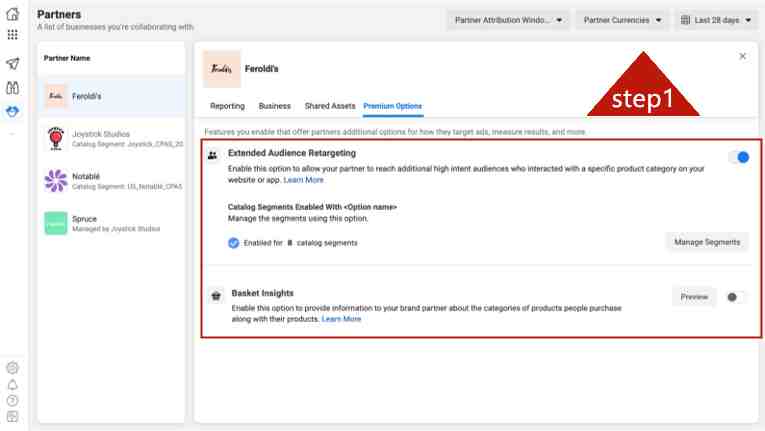
Task: Switch to the Shared Assets tab
Action: pyautogui.click(x=330, y=106)
